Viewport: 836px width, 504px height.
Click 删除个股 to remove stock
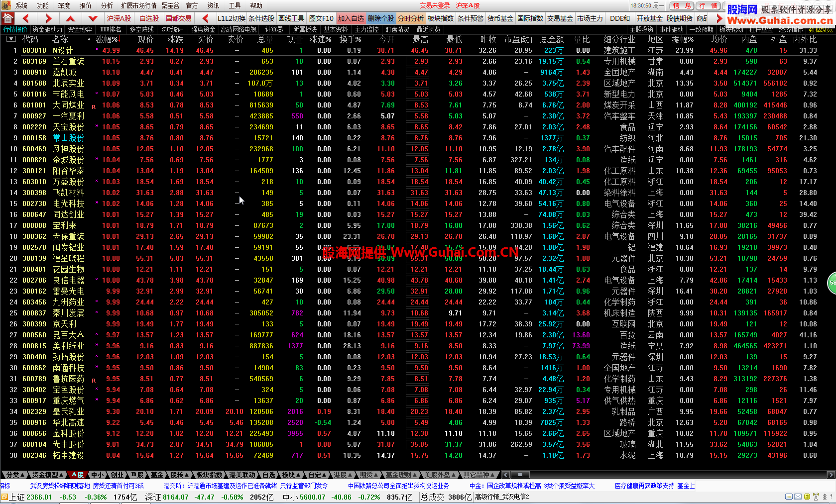click(x=381, y=18)
